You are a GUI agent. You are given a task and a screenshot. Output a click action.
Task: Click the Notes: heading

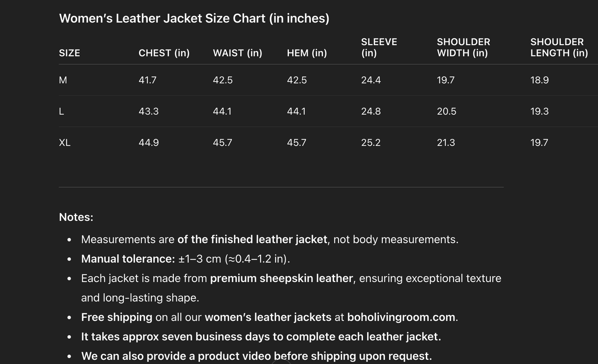[76, 217]
